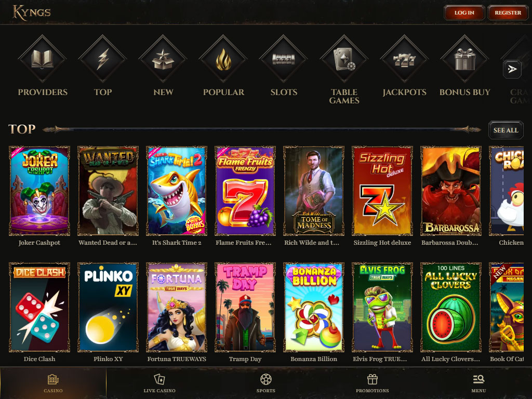Switch to the Sports tab

click(x=266, y=383)
